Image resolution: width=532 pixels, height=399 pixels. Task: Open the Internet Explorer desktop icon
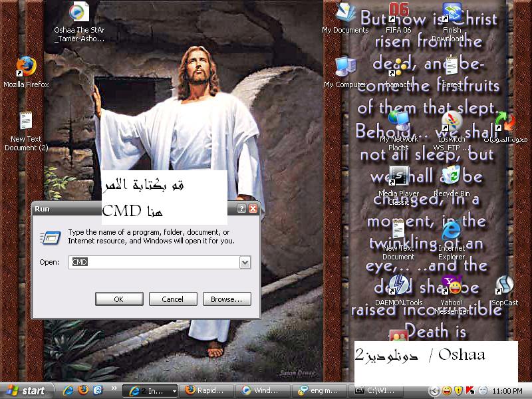pyautogui.click(x=452, y=230)
